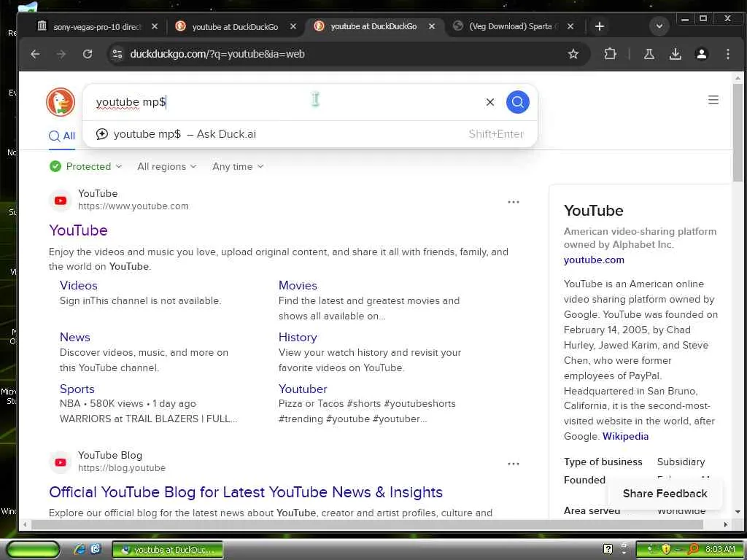
Task: Open options for the YouTube result
Action: pyautogui.click(x=513, y=202)
